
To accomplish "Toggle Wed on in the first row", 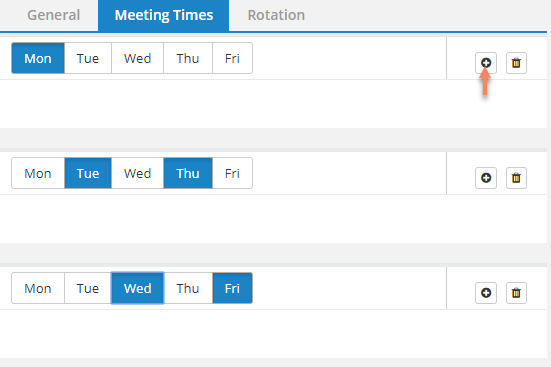I will tap(137, 58).
